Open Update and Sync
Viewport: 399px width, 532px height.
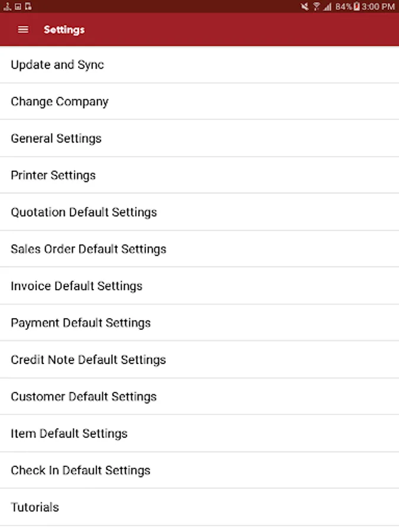[x=57, y=65]
